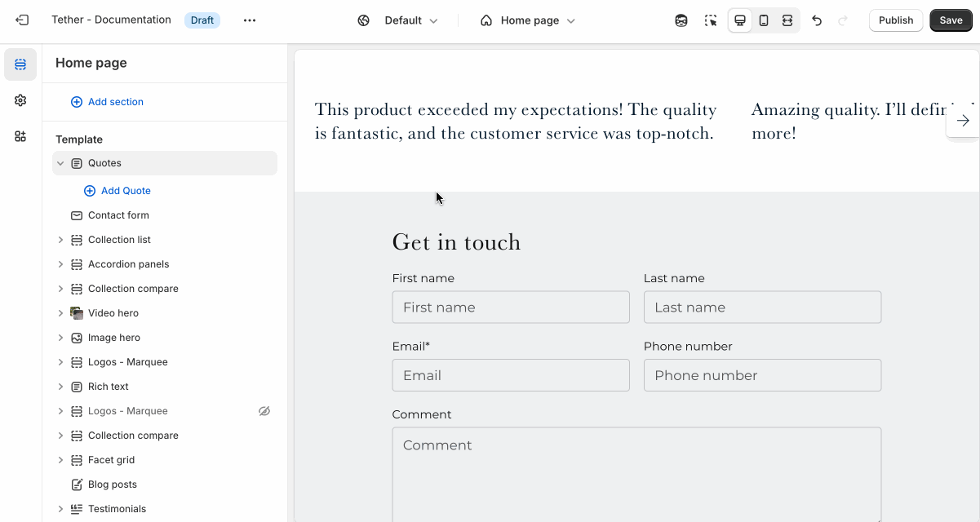The width and height of the screenshot is (980, 522).
Task: Expand the first Collection compare section
Action: [x=60, y=289]
